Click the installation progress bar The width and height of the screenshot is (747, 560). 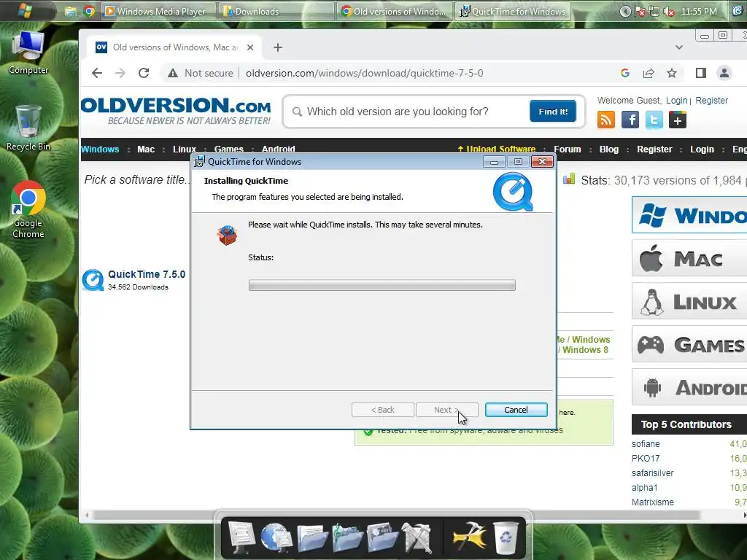(382, 285)
